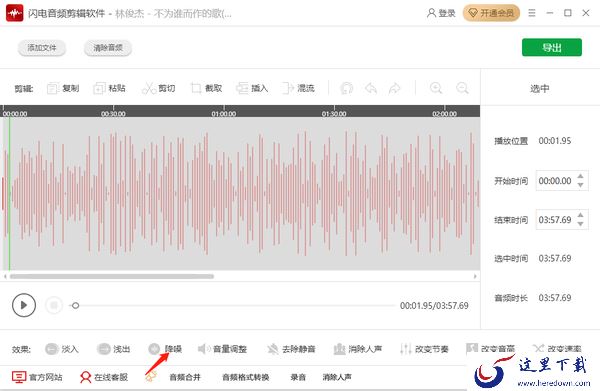Open 在线客服 online support
The height and width of the screenshot is (391, 600).
click(x=104, y=377)
